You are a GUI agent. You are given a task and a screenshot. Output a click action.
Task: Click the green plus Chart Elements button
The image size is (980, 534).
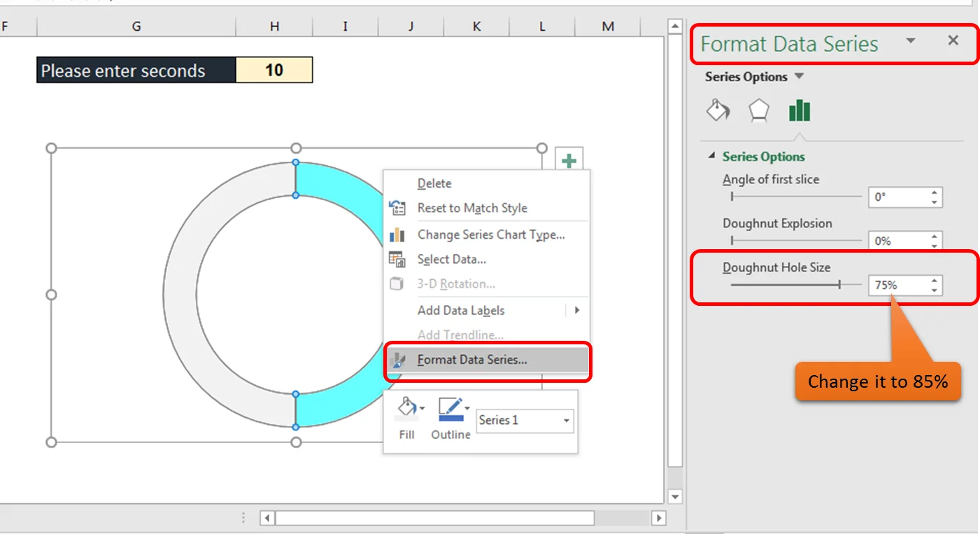tap(569, 160)
